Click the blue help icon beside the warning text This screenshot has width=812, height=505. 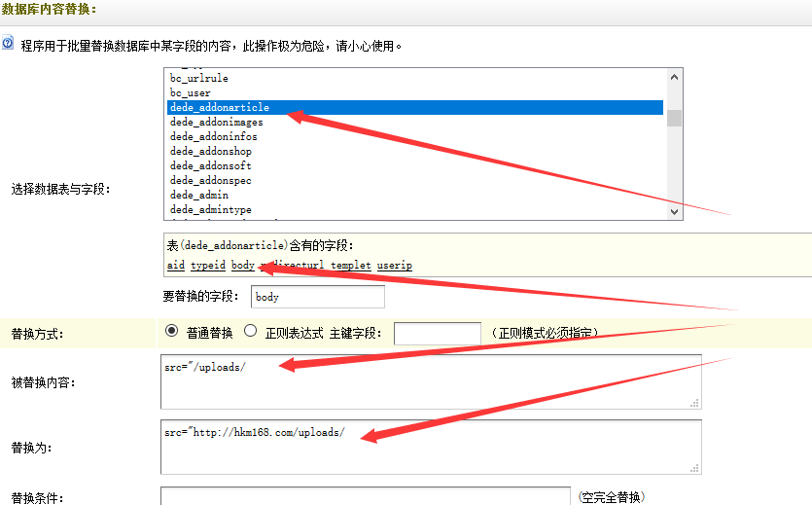8,43
